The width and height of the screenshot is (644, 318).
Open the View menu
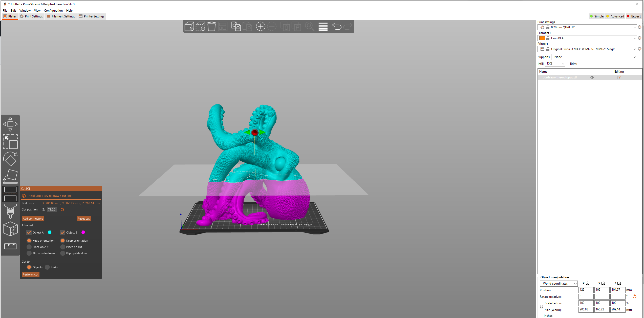[37, 11]
